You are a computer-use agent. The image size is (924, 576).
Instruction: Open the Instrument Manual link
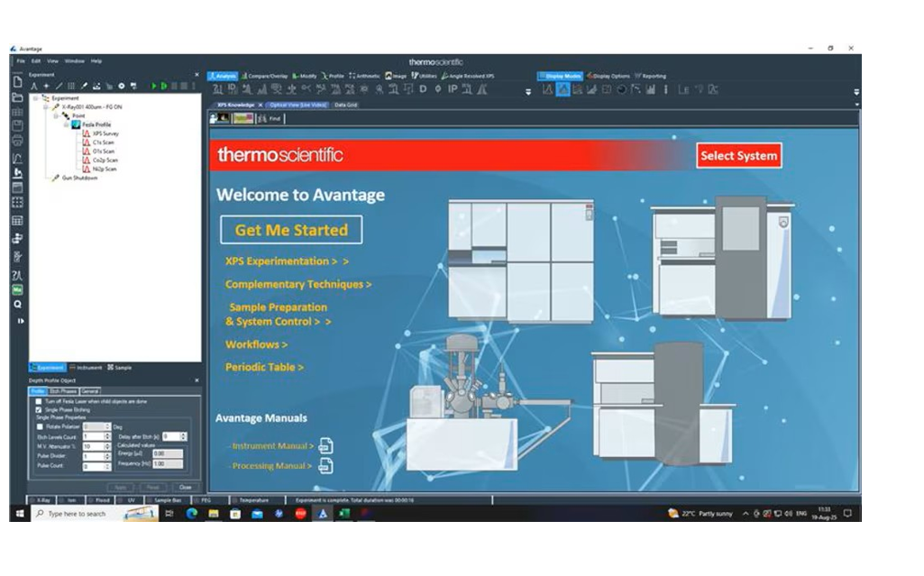point(272,445)
